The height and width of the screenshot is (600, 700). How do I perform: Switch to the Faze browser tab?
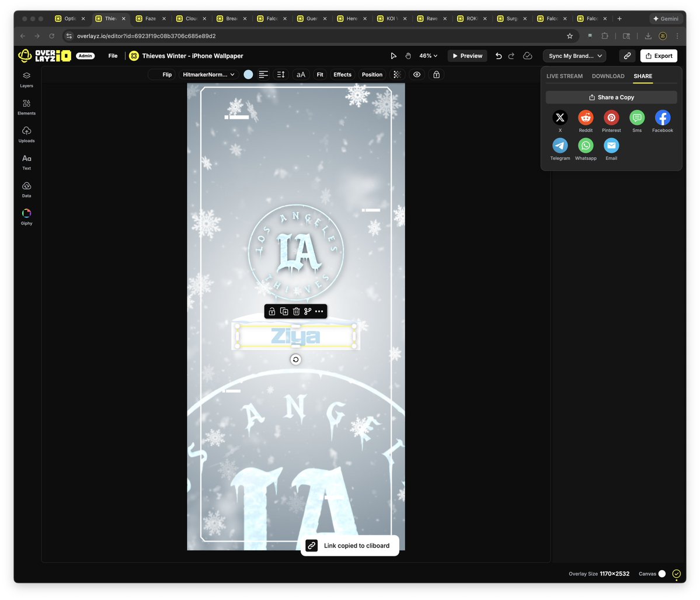pyautogui.click(x=151, y=18)
